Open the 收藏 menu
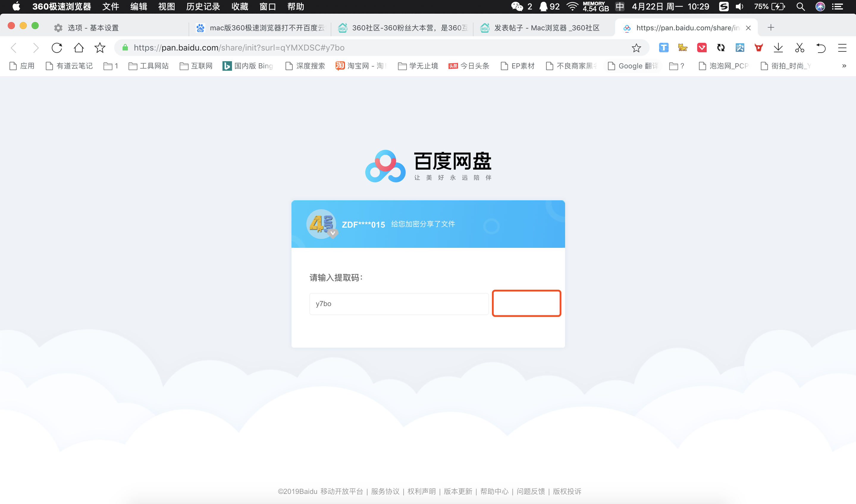Viewport: 856px width, 504px height. [239, 7]
